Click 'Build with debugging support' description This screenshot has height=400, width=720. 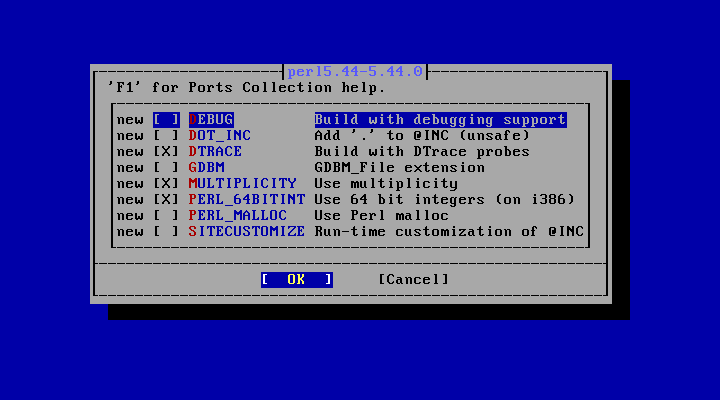click(440, 120)
